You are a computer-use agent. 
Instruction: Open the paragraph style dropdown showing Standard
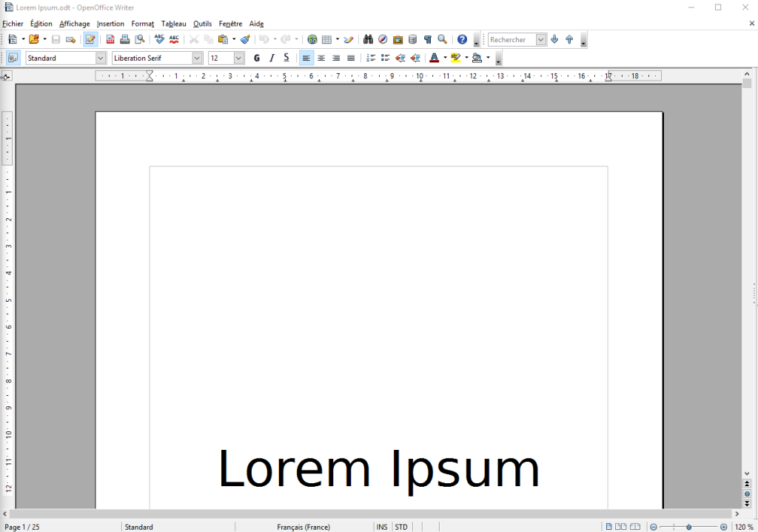click(x=98, y=58)
